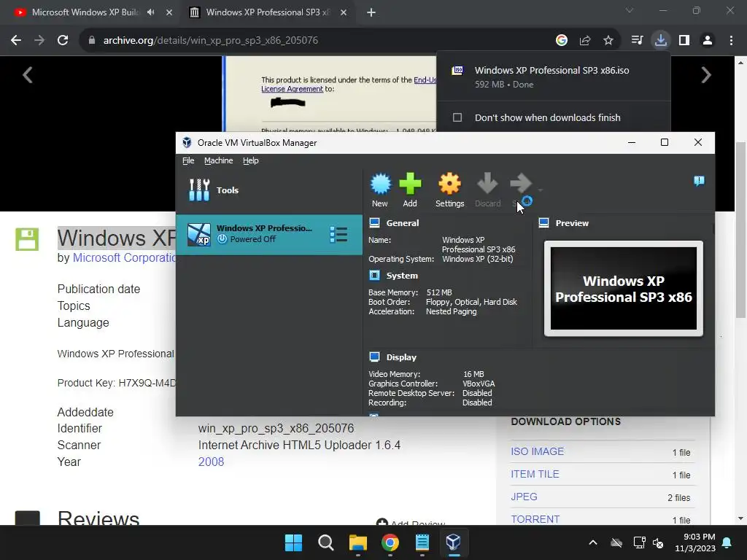Go to next image in carousel
Screen dimensions: 747x560
[706, 75]
